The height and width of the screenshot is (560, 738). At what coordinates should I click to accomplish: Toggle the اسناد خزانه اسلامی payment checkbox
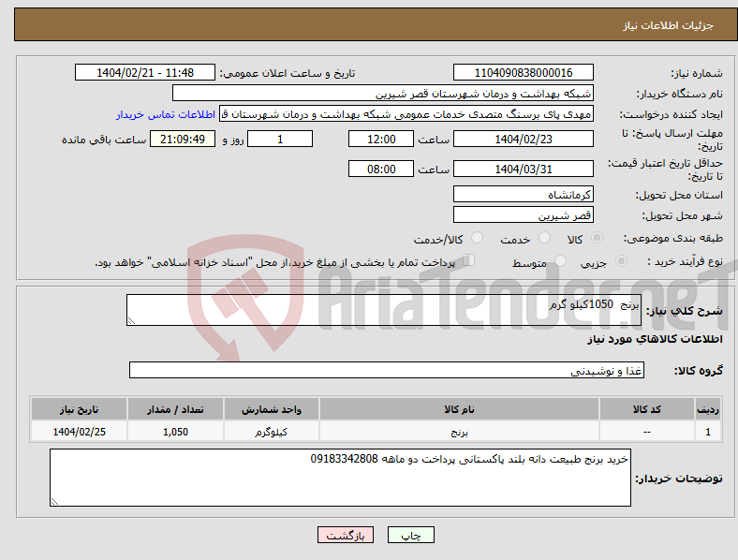click(469, 260)
